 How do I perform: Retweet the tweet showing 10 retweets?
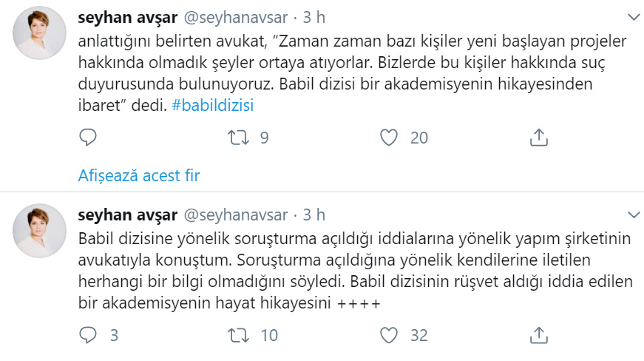point(239,335)
